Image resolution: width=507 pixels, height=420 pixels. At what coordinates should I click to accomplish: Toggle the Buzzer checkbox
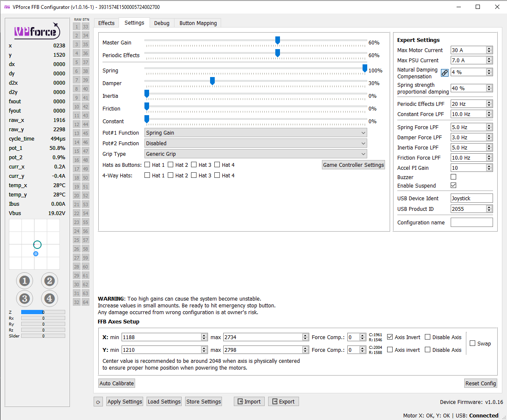[453, 177]
